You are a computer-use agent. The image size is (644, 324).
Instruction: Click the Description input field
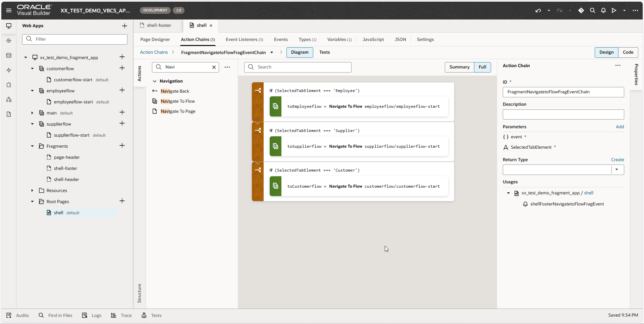tap(563, 114)
